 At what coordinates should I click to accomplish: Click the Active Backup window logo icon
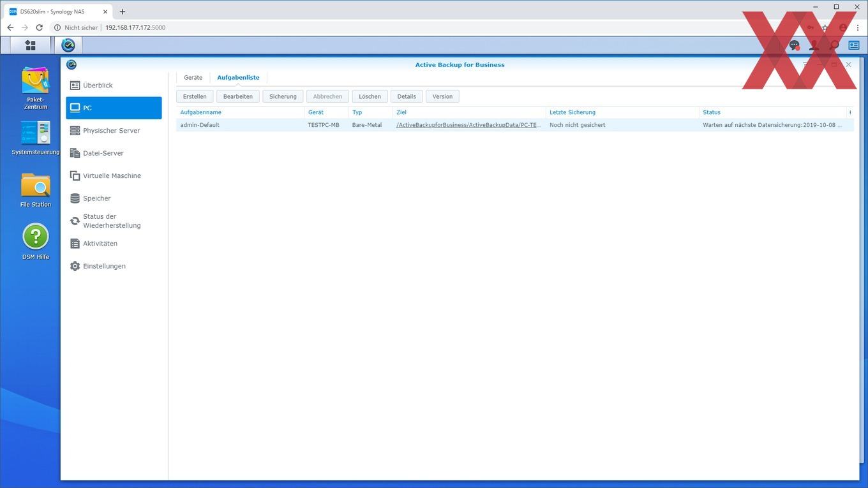pos(71,64)
